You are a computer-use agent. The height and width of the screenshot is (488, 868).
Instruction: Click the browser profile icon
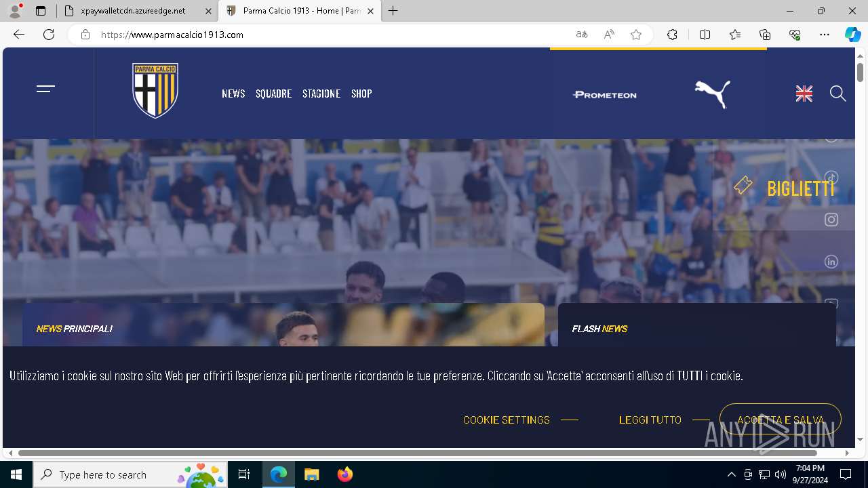15,10
